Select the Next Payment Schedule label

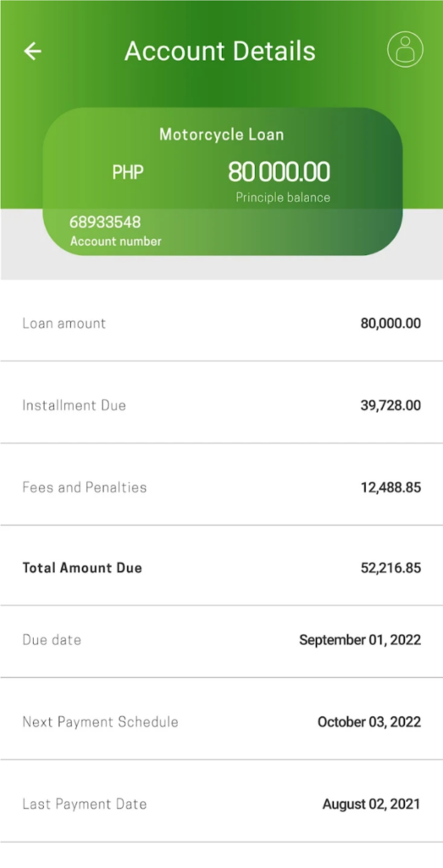[x=100, y=722]
